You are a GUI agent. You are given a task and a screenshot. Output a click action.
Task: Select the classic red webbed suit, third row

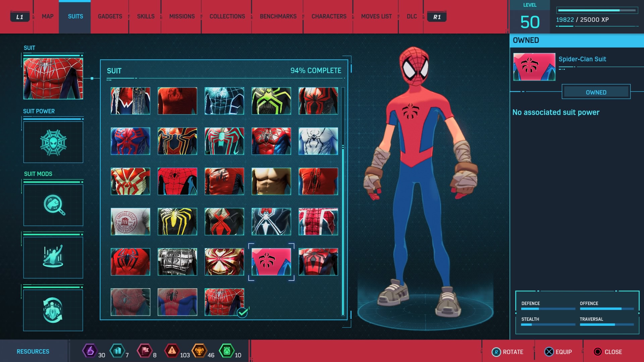(177, 181)
